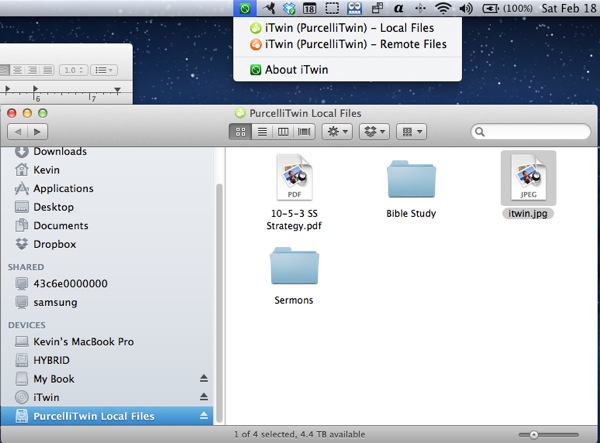
Task: Select Downloads in the sidebar
Action: pyautogui.click(x=107, y=151)
